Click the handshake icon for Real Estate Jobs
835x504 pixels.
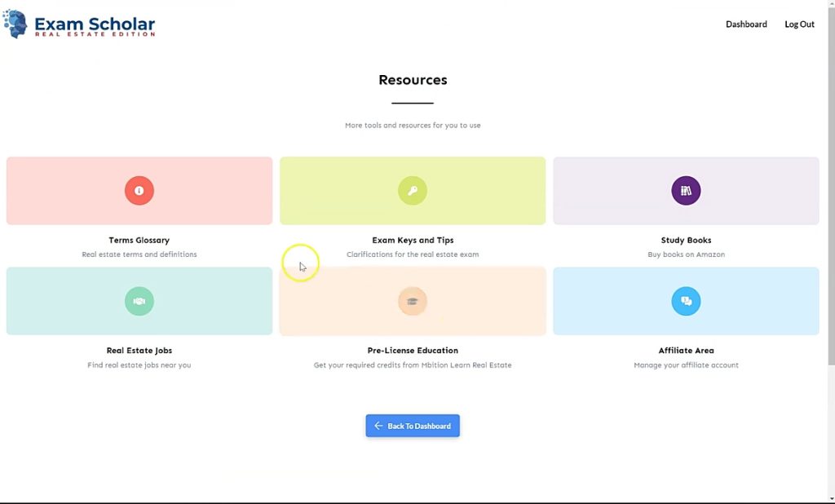(x=139, y=301)
